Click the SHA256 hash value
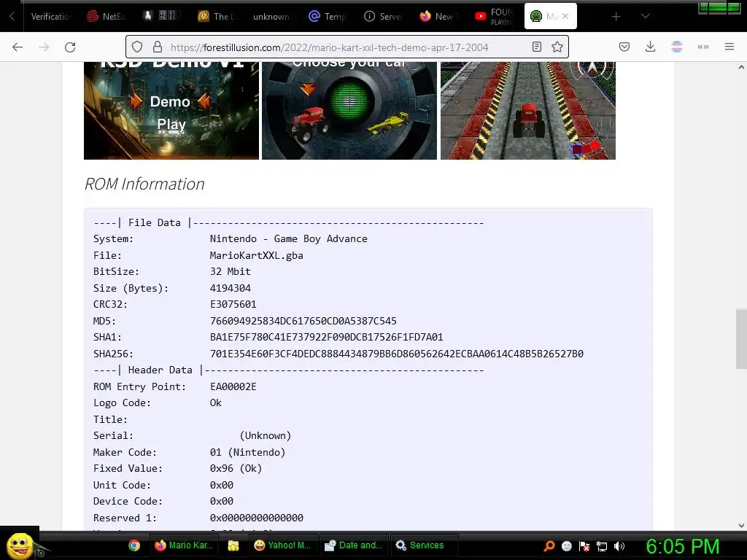 396,354
